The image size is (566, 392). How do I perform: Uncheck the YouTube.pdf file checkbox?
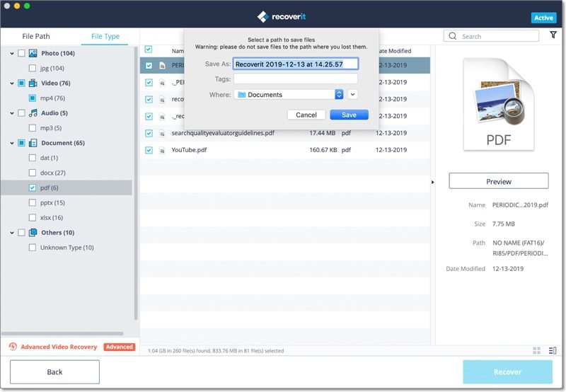coord(149,150)
